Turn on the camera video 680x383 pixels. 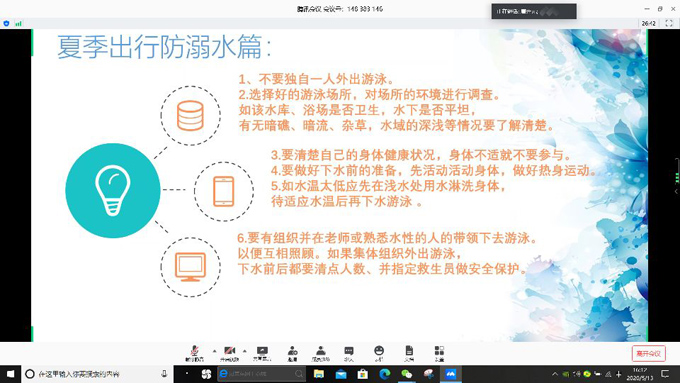tap(229, 353)
